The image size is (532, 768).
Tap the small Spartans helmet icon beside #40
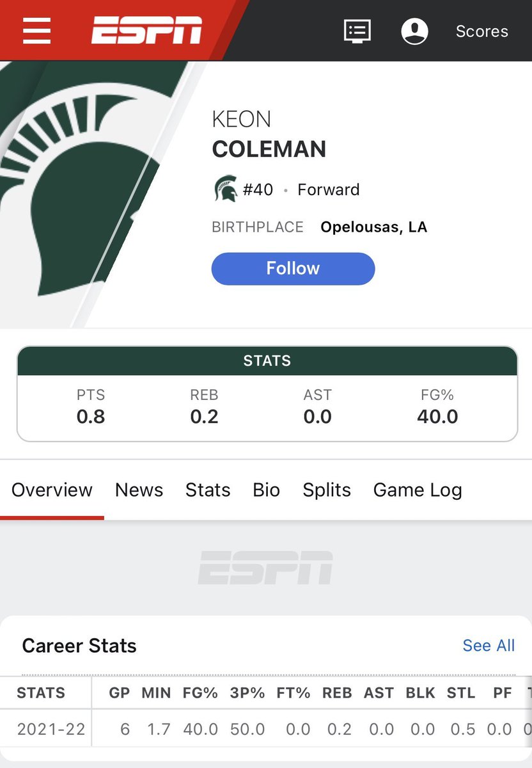coord(225,189)
